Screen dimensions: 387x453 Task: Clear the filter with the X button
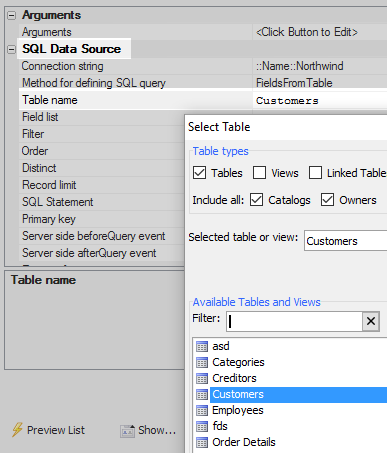[371, 321]
